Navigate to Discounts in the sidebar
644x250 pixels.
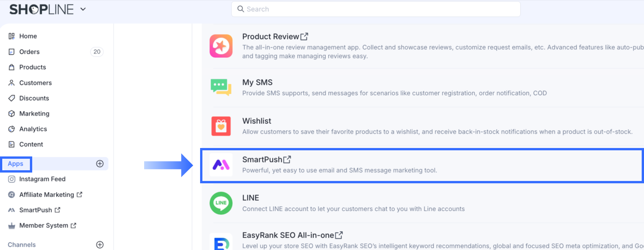tap(34, 98)
